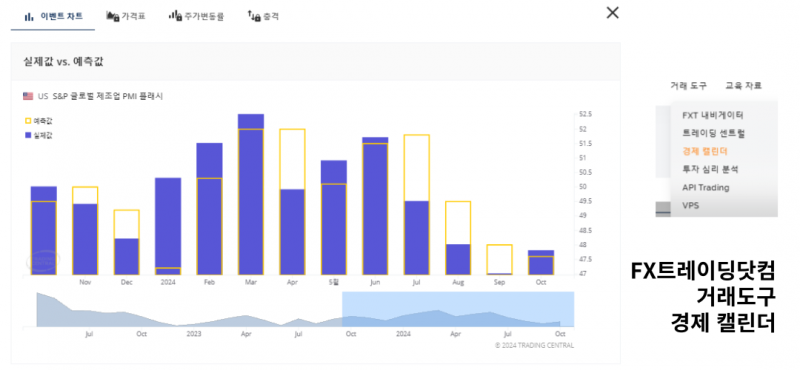The width and height of the screenshot is (800, 370).
Task: Open the 주가변동률 tab
Action: click(196, 16)
